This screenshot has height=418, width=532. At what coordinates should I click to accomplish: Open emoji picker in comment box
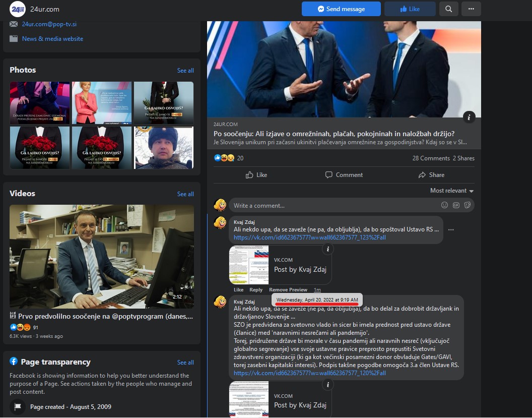point(444,205)
